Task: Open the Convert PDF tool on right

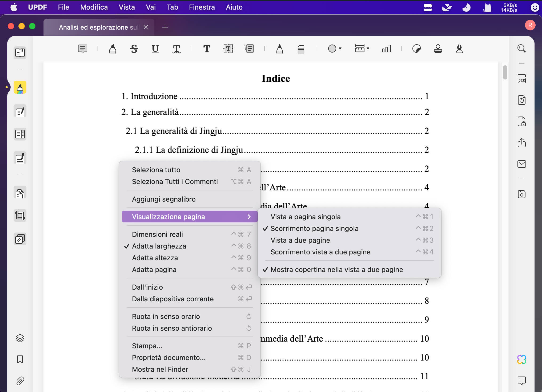Action: 522,100
